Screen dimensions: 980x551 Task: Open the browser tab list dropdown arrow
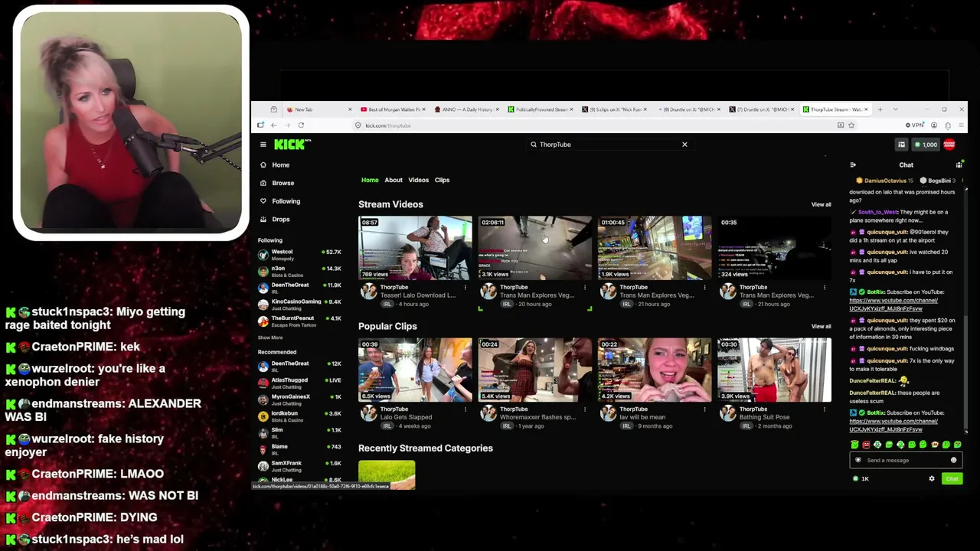(x=895, y=109)
